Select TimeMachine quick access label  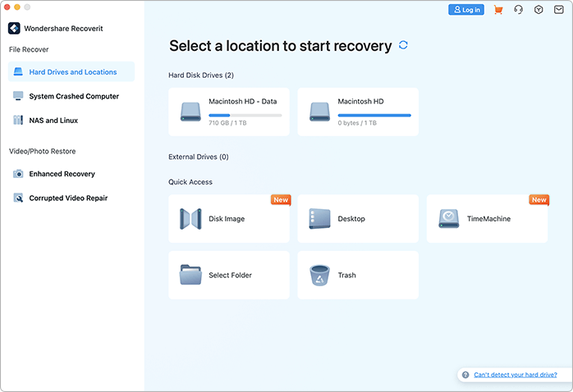(x=488, y=219)
